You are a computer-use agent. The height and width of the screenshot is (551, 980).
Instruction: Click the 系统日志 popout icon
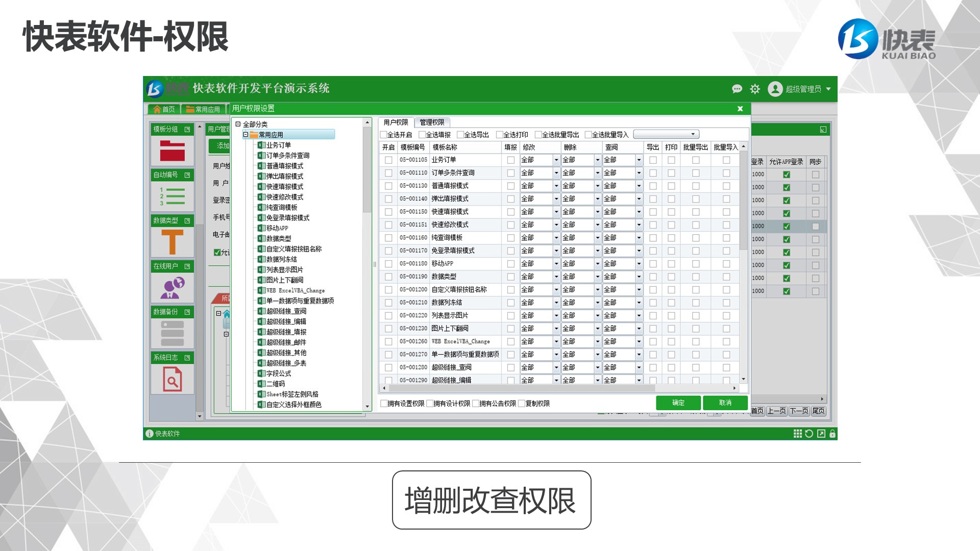point(187,358)
